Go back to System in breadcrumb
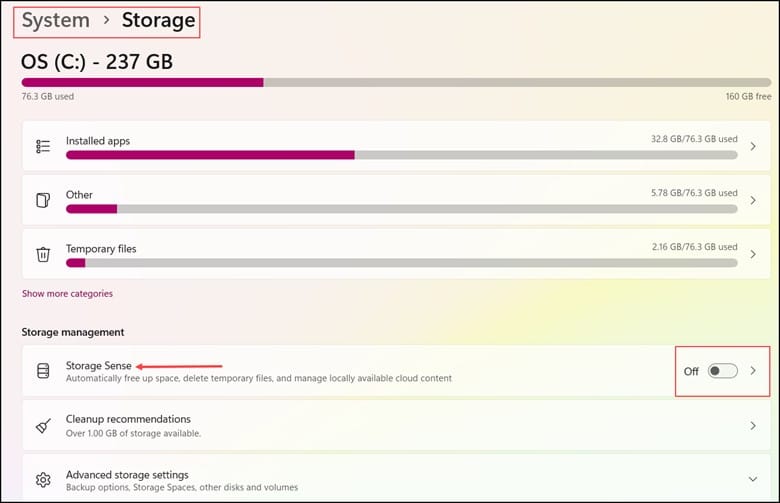This screenshot has width=780, height=503. pyautogui.click(x=55, y=20)
